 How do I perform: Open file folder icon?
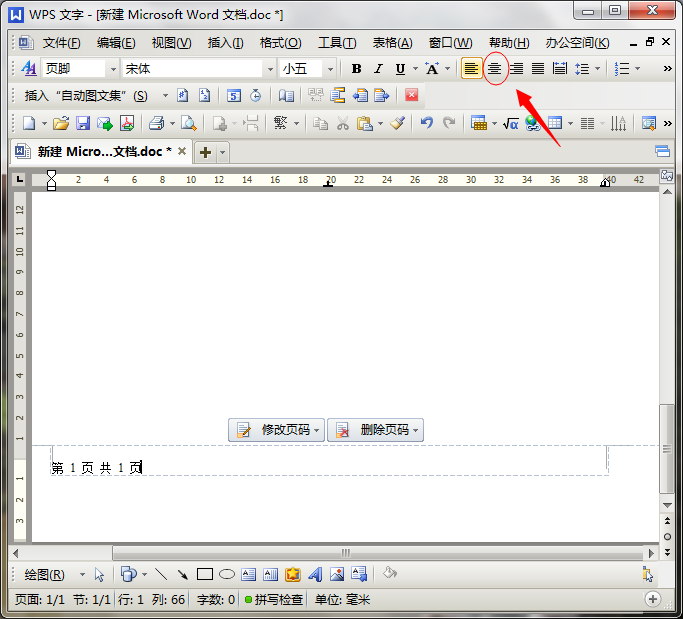point(61,124)
